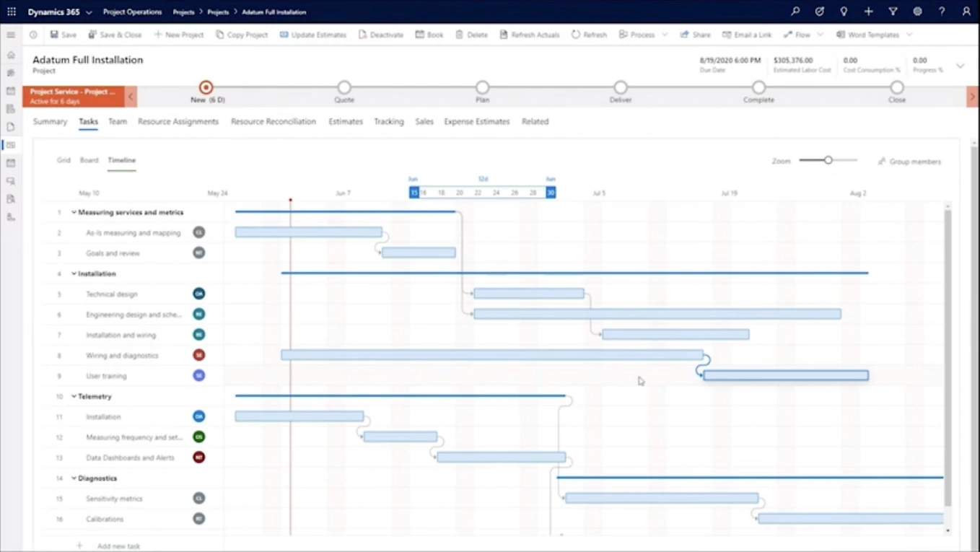This screenshot has width=980, height=552.
Task: Open the Dynamics 365 app launcher grid
Action: click(x=12, y=12)
